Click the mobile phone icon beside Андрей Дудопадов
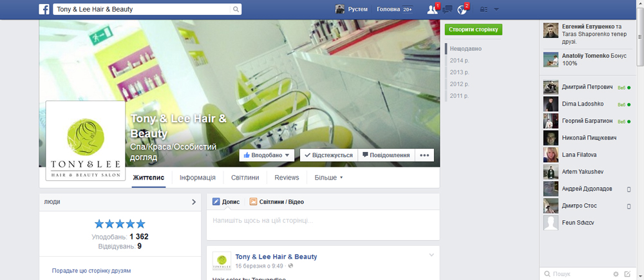This screenshot has height=280, width=644. (629, 189)
